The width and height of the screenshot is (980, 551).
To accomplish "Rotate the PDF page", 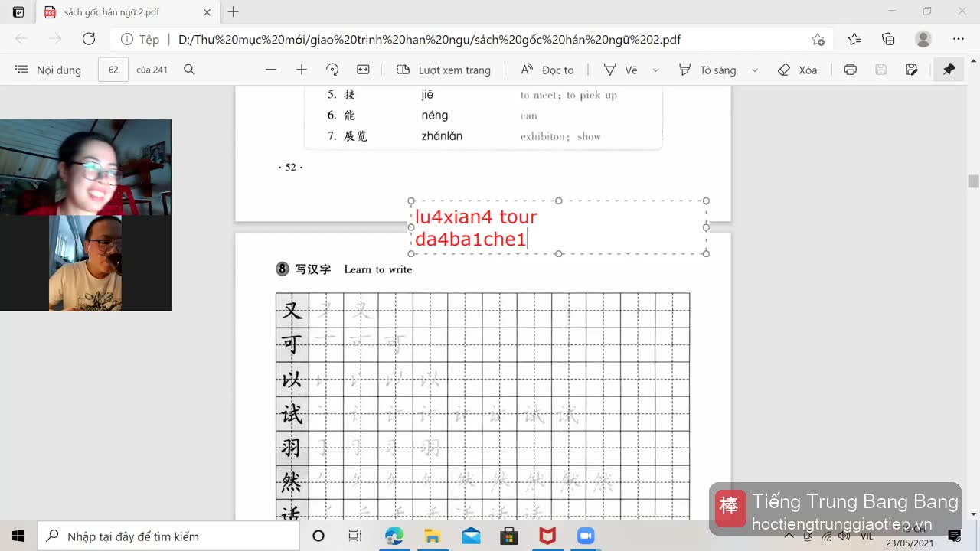I will 332,70.
